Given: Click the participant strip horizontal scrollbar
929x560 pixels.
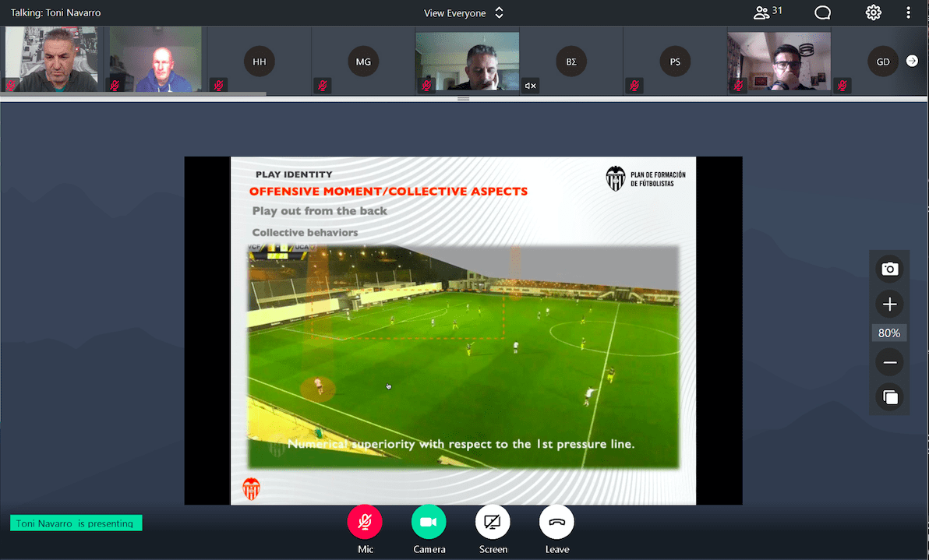Looking at the screenshot, I should point(133,93).
